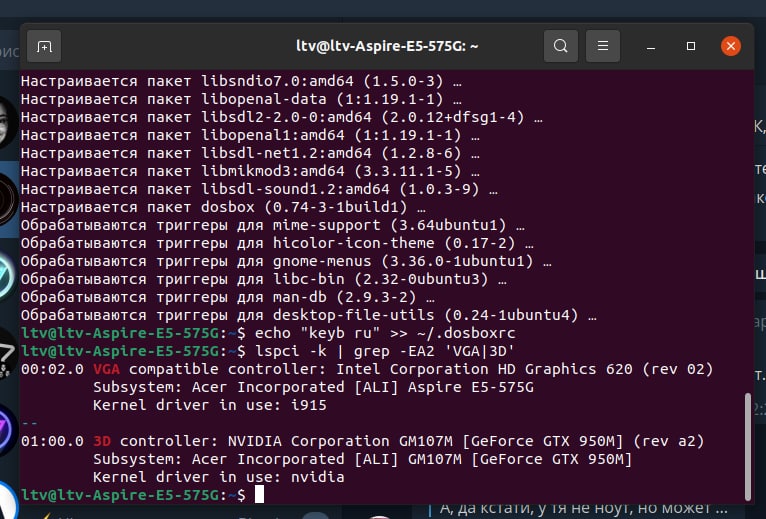This screenshot has height=519, width=766.
Task: Click the 'Subsystem: Acer Incorporated [ALI] GM107M' line
Action: (x=362, y=459)
